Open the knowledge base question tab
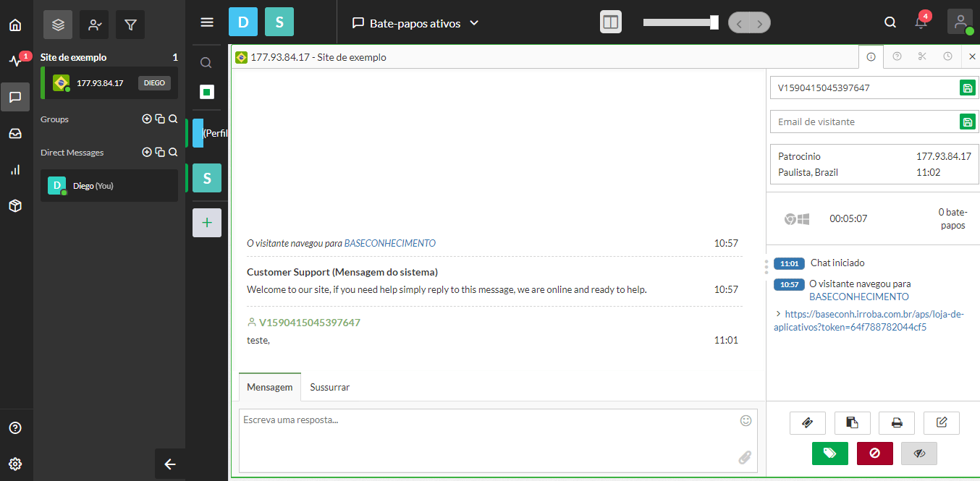This screenshot has height=481, width=980. click(x=897, y=56)
